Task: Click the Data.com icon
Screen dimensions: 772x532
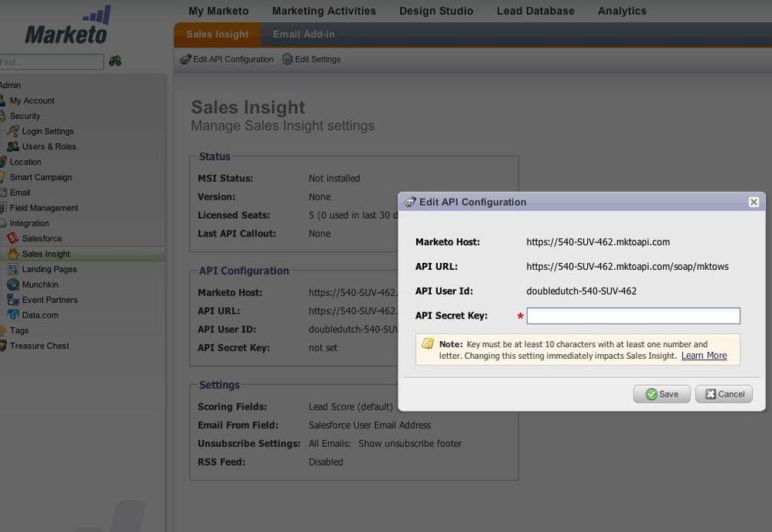Action: coord(13,315)
